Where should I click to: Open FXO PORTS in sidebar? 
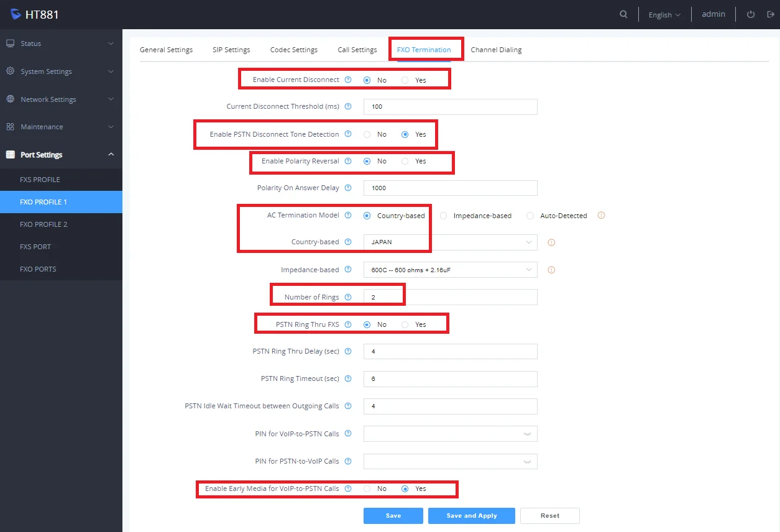point(61,269)
